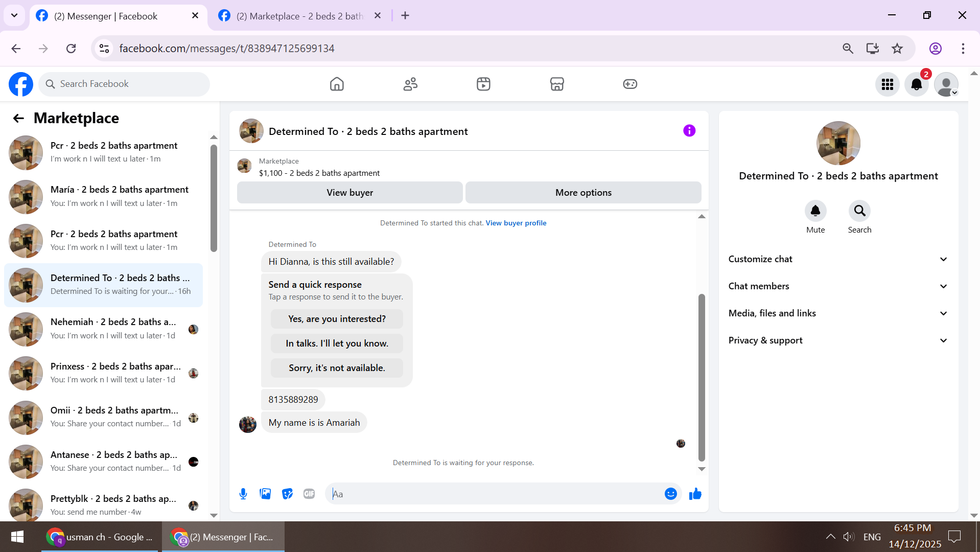View site information icon in address bar
980x552 pixels.
(104, 49)
